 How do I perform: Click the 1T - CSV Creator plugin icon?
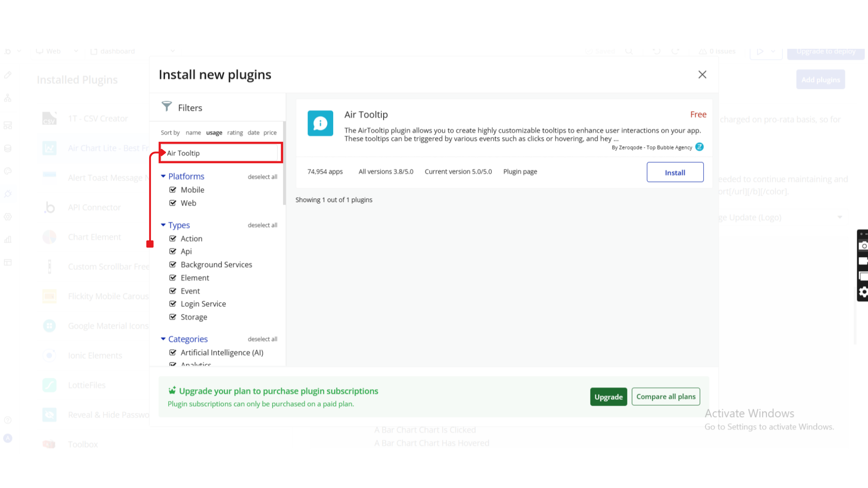(49, 118)
